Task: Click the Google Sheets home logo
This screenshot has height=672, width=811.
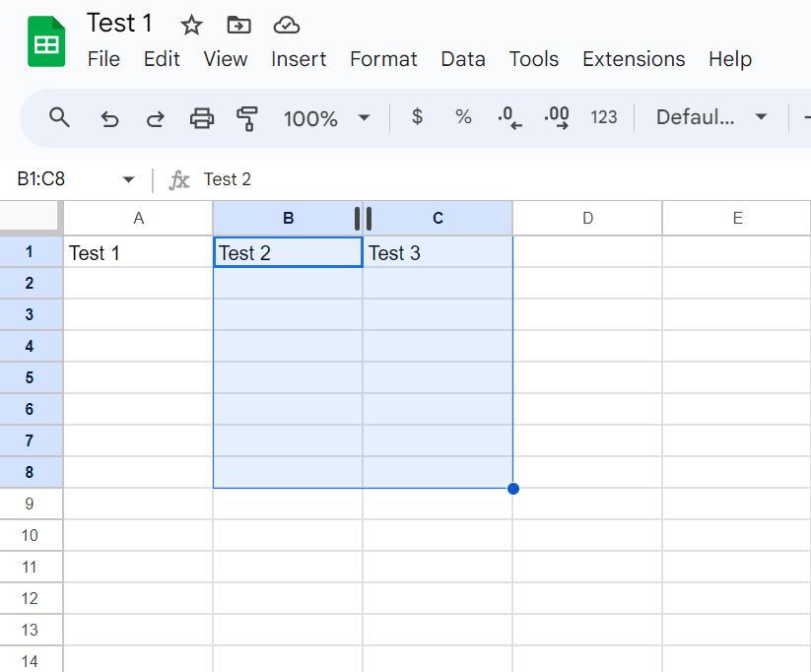Action: [x=45, y=42]
